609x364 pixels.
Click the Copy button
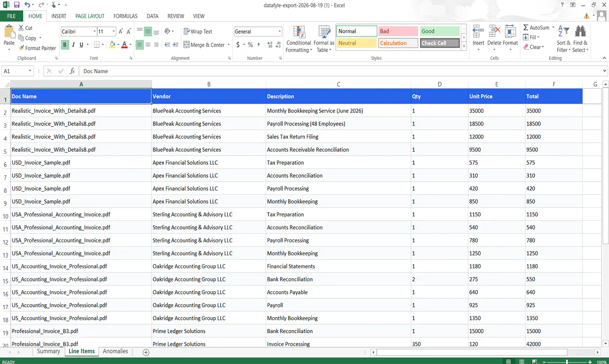point(27,38)
